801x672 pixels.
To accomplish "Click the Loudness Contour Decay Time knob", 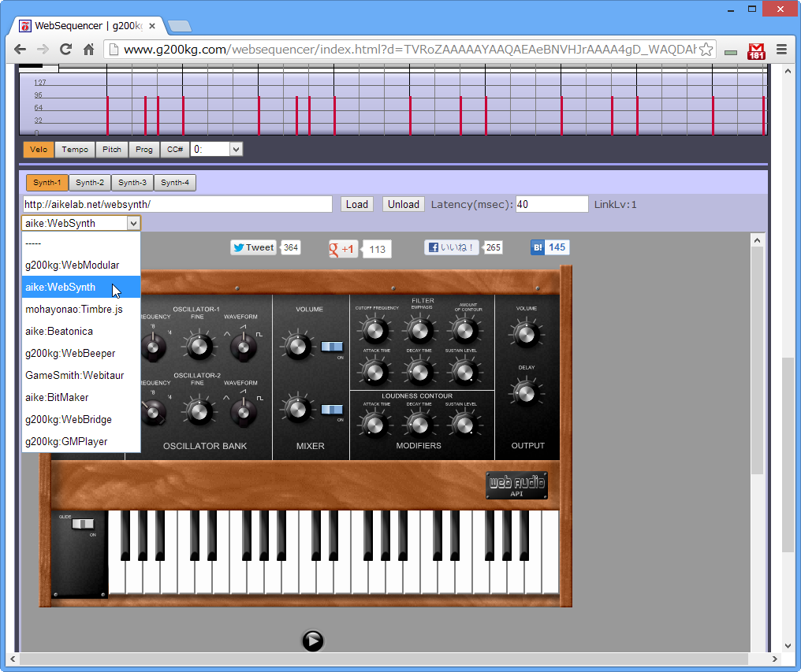I will tap(419, 425).
